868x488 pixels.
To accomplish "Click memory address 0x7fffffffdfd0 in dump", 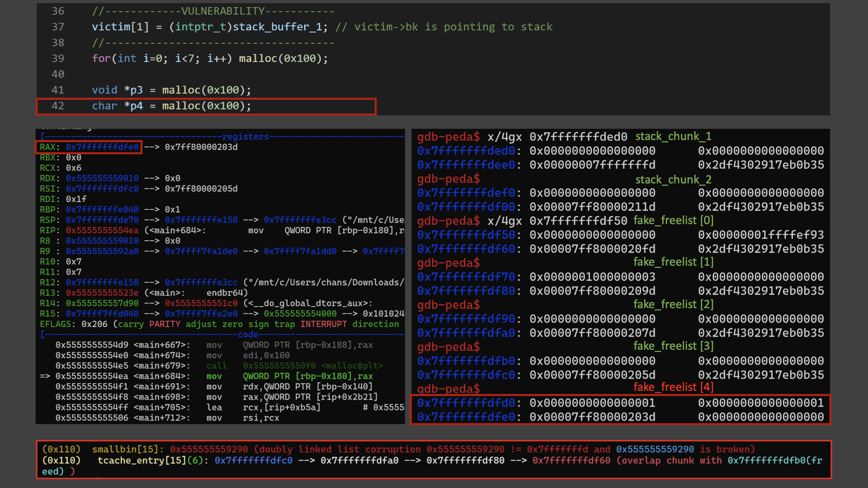I will 466,403.
